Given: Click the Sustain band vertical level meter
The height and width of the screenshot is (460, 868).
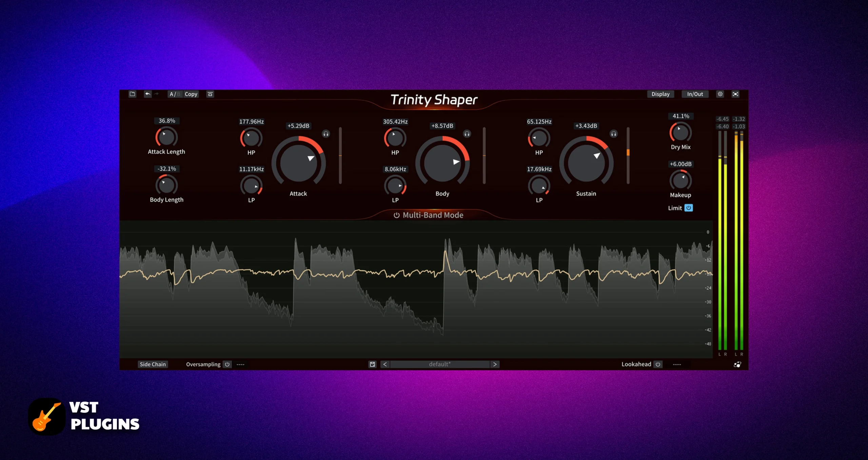Looking at the screenshot, I should coord(628,156).
